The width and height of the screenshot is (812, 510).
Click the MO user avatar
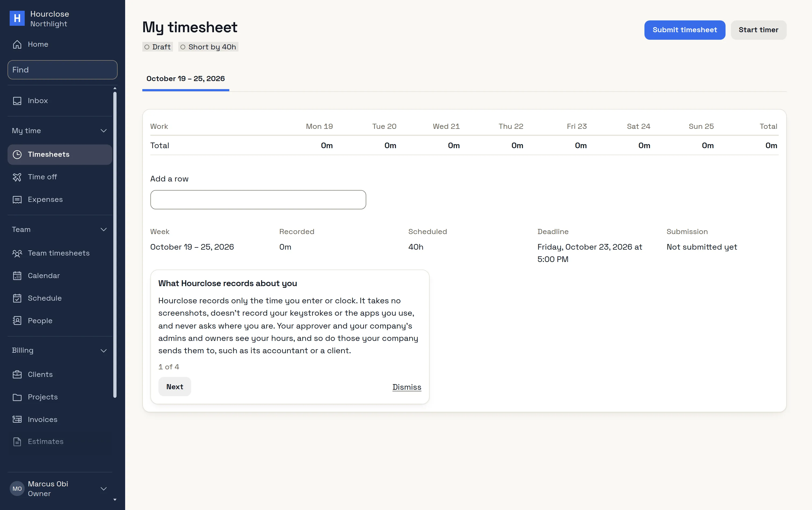pos(17,489)
